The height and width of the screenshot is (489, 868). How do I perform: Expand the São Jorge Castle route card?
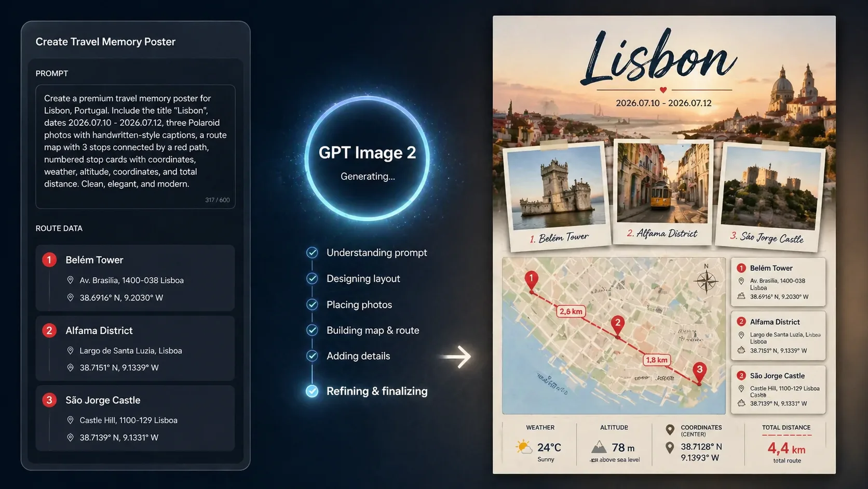(135, 418)
